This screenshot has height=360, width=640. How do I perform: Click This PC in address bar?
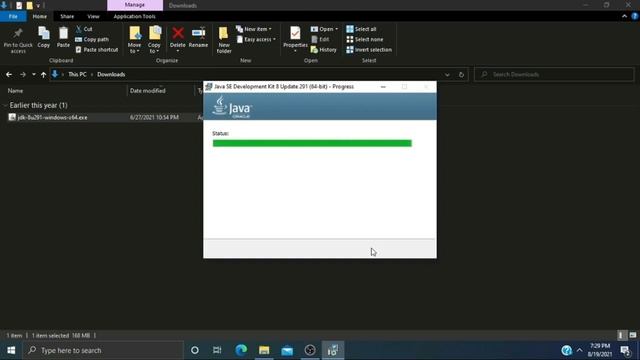coord(77,74)
